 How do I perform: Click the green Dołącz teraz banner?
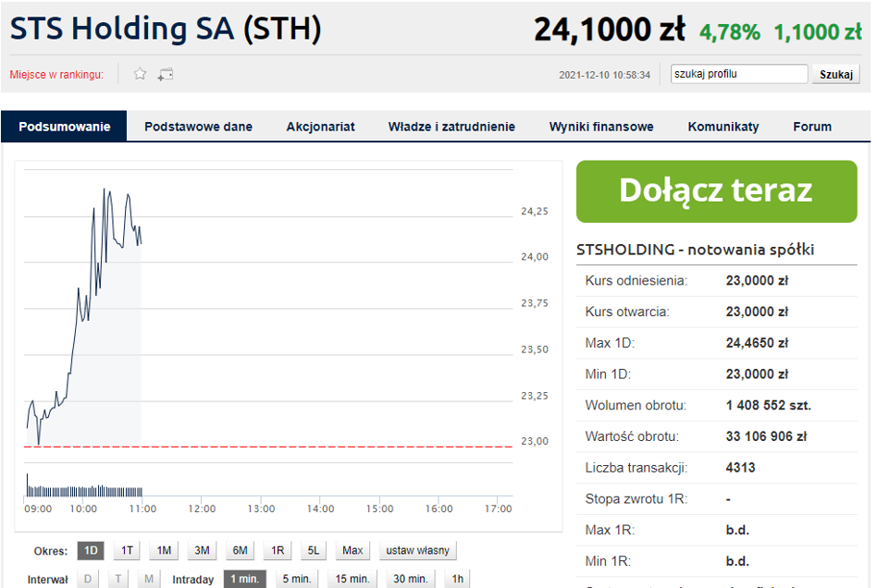tap(716, 191)
